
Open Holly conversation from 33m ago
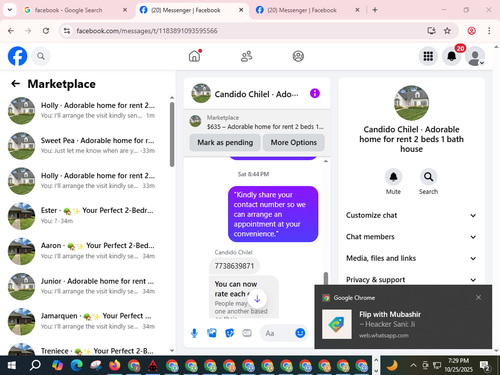(x=86, y=181)
